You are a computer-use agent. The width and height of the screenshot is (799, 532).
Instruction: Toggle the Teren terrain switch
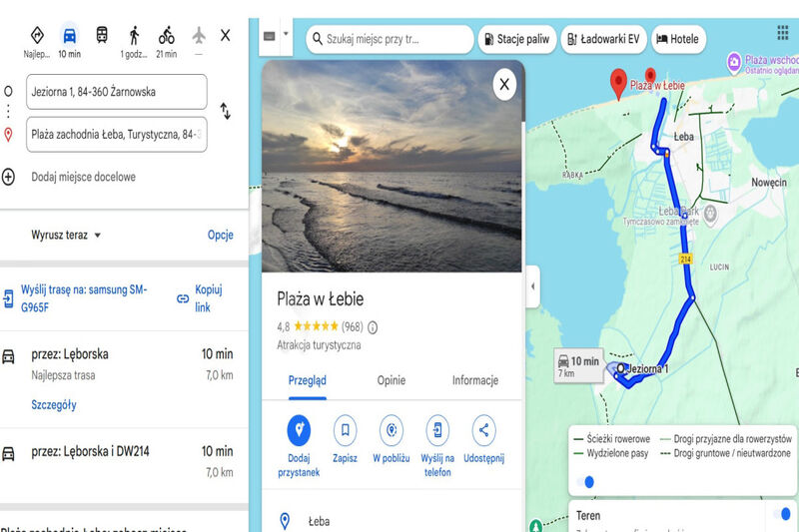782,514
